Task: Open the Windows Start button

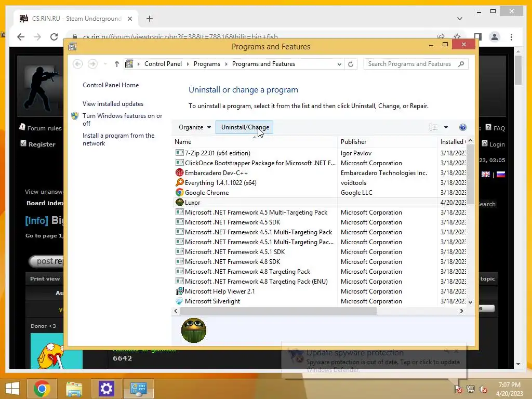Action: pos(12,389)
